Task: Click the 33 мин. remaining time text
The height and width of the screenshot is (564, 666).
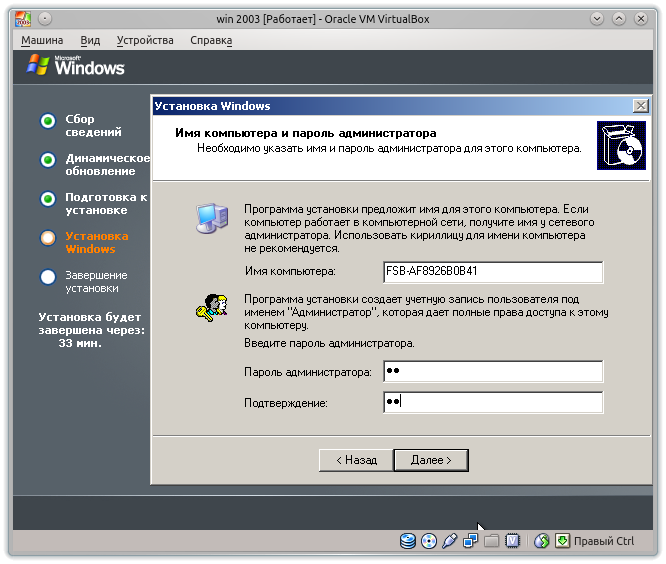Action: tap(80, 343)
